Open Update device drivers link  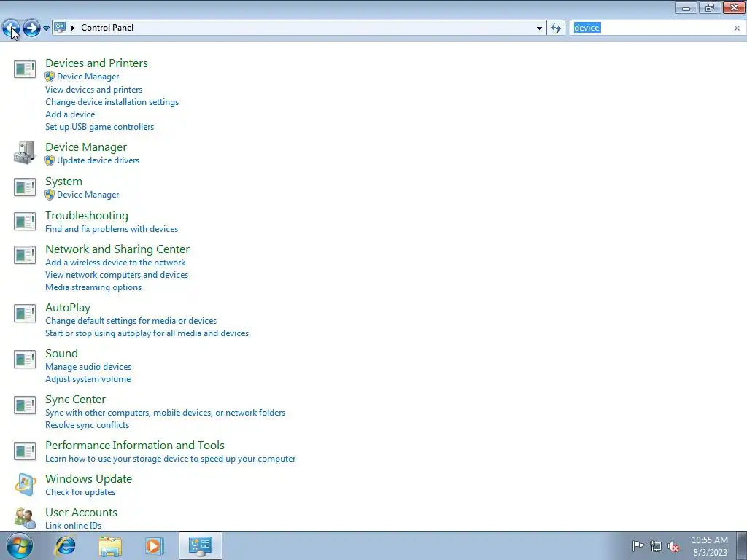pos(98,160)
